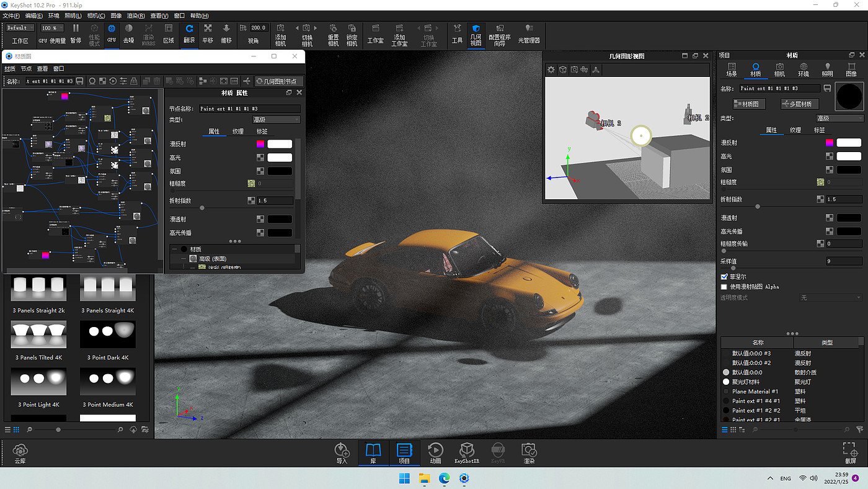
Task: Click the 多层材质 button
Action: click(x=800, y=104)
